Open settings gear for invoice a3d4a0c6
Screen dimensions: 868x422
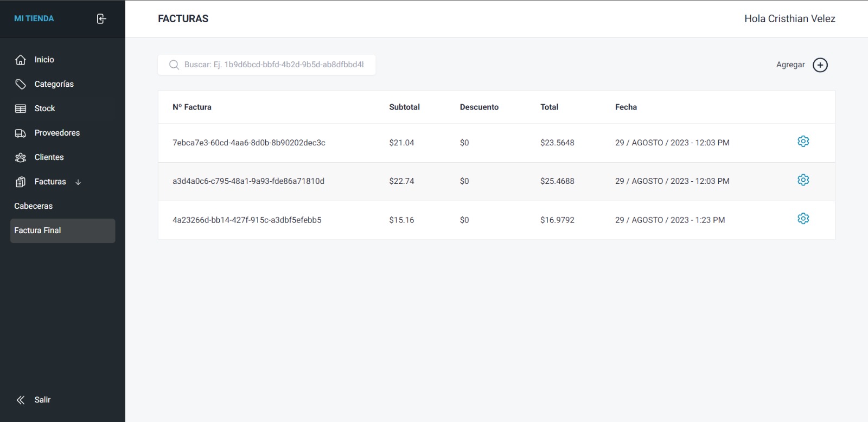803,180
